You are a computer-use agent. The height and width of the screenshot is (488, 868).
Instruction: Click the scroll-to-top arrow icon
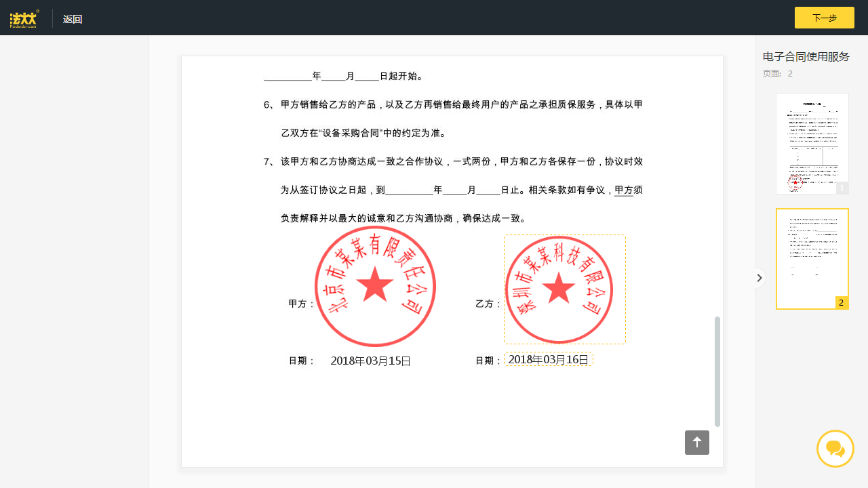point(696,442)
